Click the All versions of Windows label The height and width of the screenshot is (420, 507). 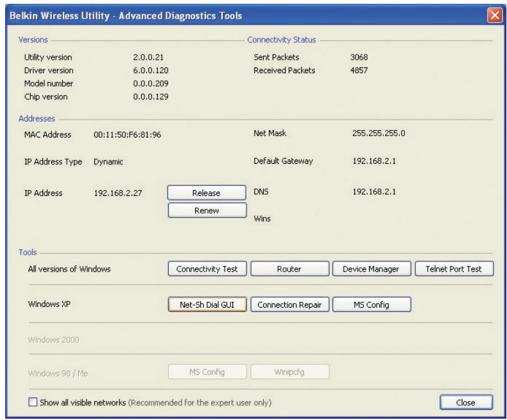(x=69, y=269)
